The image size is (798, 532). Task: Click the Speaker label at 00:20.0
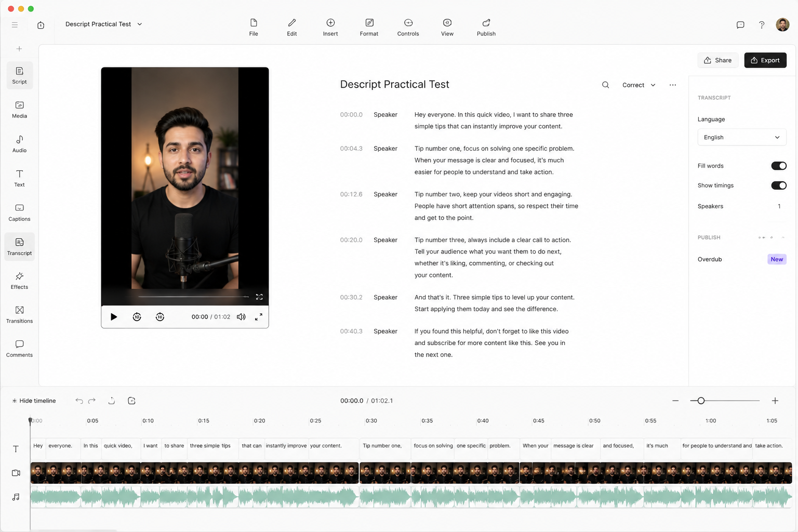point(385,240)
